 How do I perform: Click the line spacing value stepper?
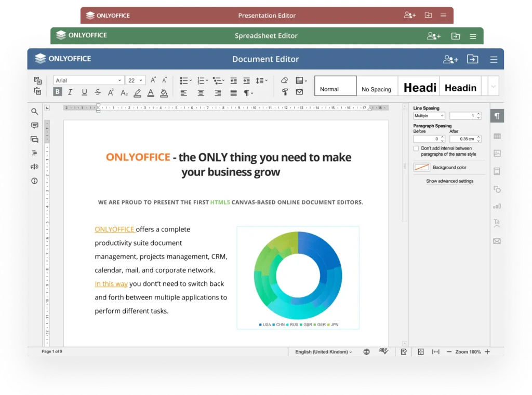coord(478,116)
